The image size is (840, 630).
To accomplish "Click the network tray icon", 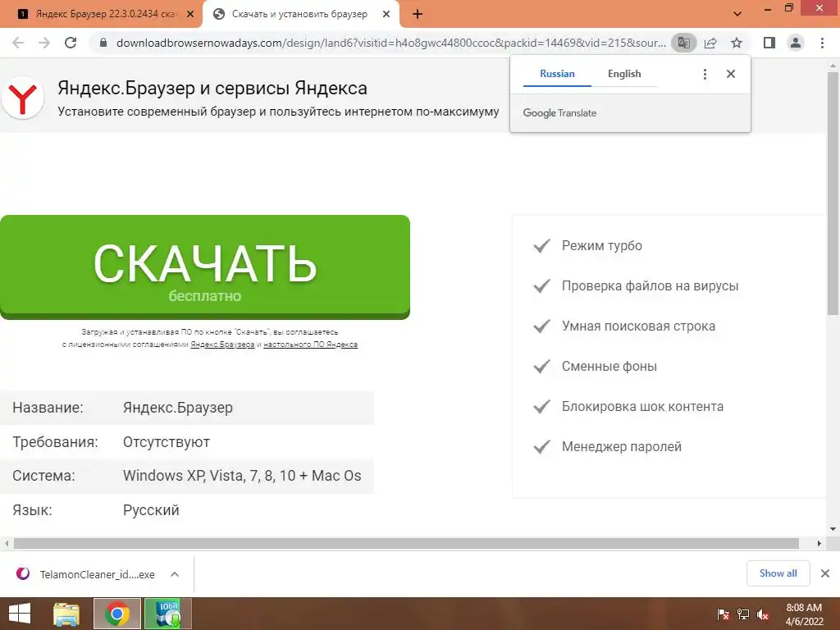I will [x=743, y=614].
